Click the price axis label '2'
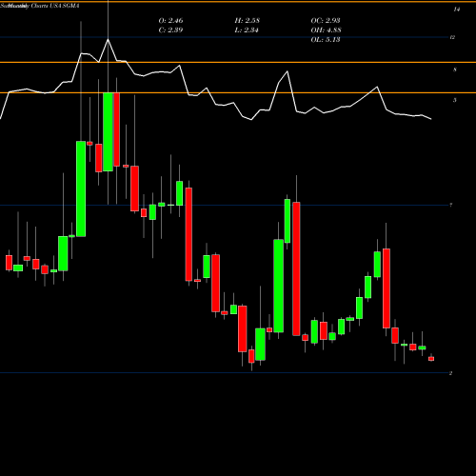Viewport: 476px width, 476px height. tap(450, 373)
